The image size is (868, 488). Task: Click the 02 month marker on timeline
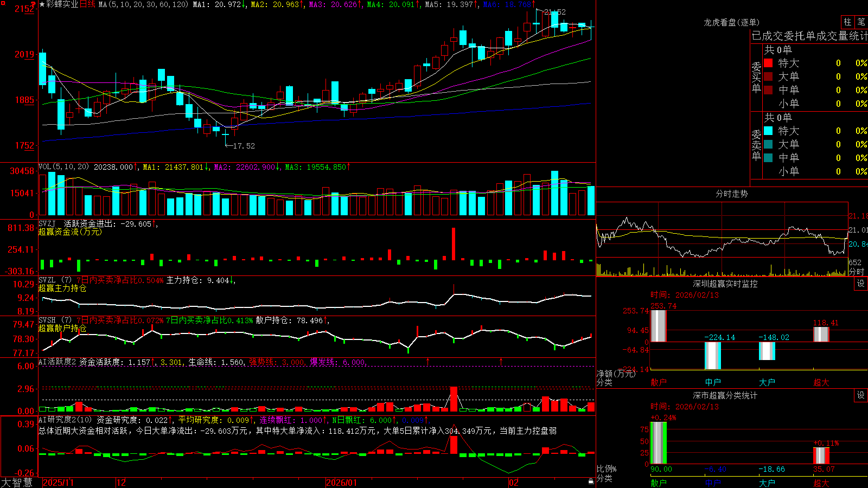pos(513,483)
